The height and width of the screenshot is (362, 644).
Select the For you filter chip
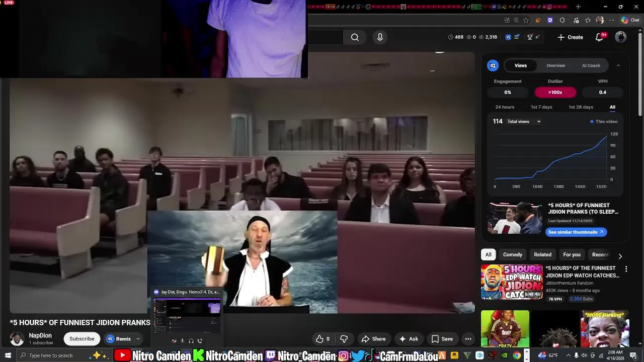(x=572, y=254)
